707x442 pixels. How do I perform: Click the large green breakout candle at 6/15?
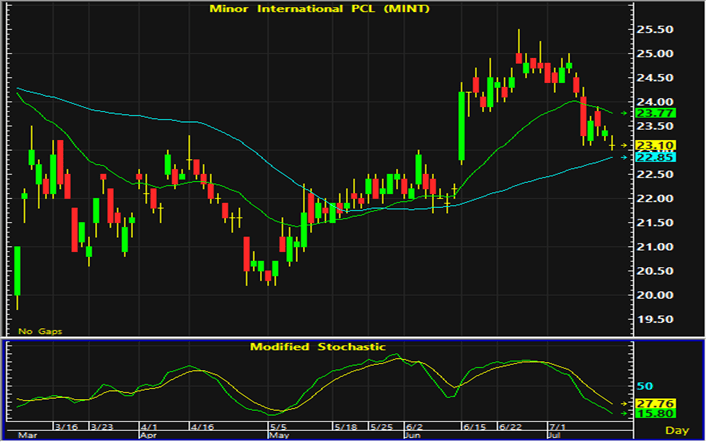[462, 126]
